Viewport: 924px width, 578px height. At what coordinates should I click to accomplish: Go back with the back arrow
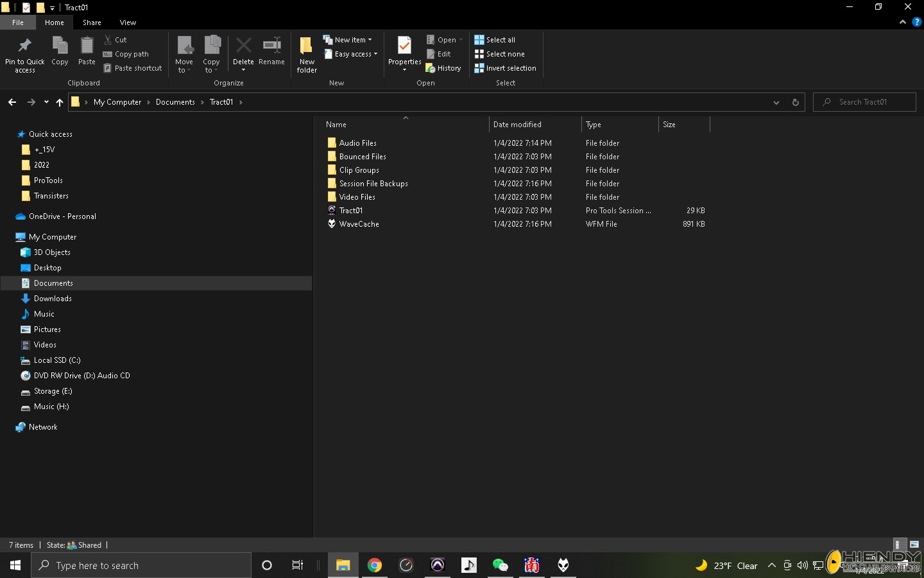pyautogui.click(x=12, y=102)
